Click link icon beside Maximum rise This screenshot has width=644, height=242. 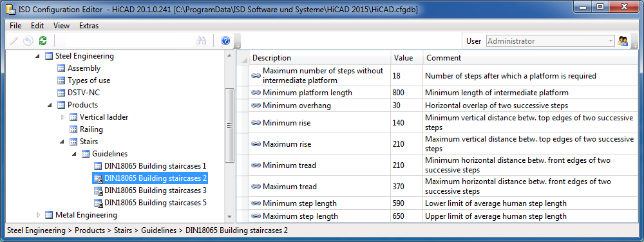coord(256,144)
